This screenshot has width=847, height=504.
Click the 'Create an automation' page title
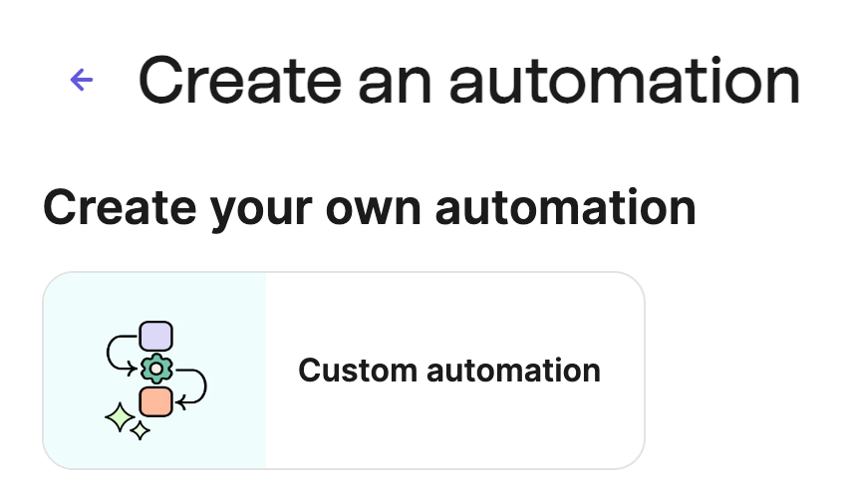coord(468,80)
